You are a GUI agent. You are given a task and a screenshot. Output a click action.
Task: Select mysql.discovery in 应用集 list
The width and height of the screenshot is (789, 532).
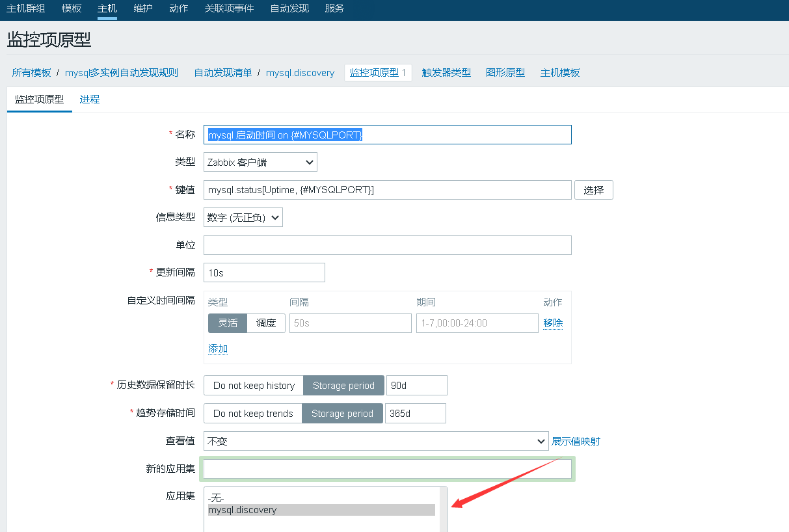pos(321,510)
